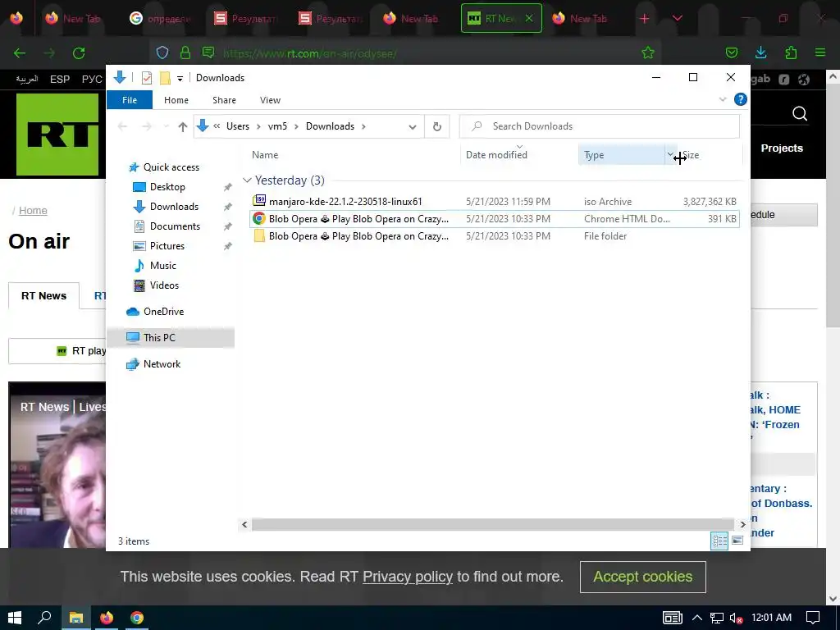
Task: Open Explorer Help question mark icon
Action: [741, 99]
